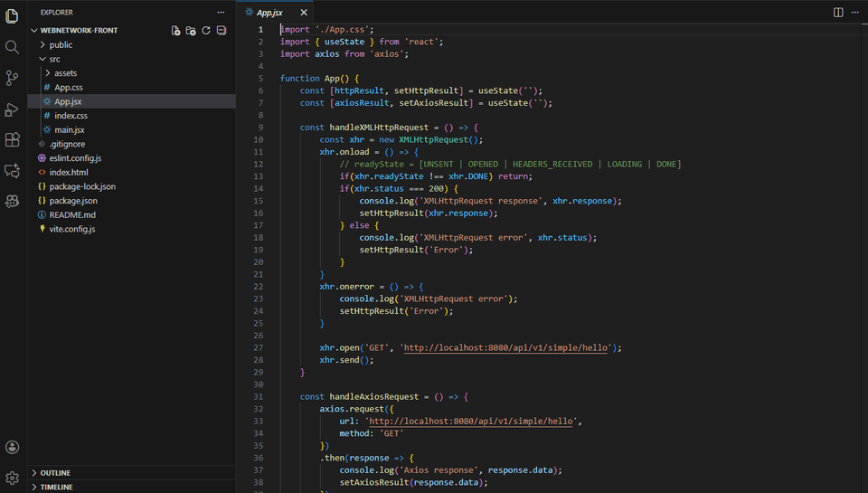
Task: Click the New File icon in explorer
Action: (175, 31)
